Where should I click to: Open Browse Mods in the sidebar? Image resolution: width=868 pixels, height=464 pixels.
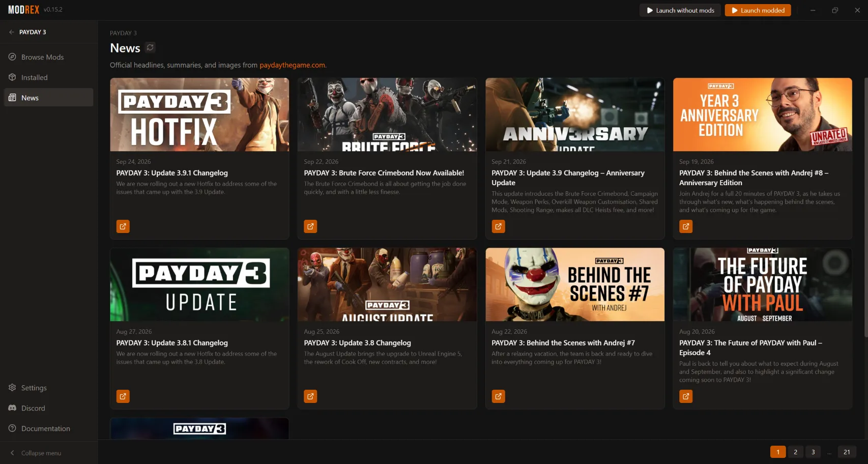pos(48,57)
